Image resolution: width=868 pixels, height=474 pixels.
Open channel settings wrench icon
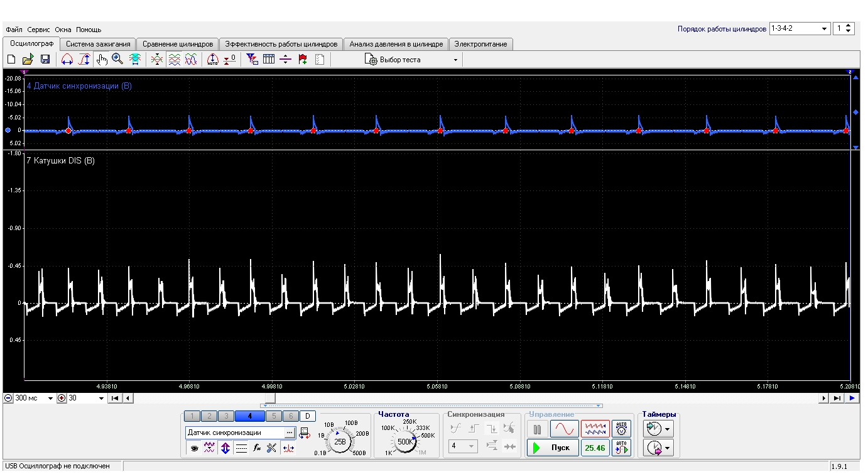tap(271, 448)
